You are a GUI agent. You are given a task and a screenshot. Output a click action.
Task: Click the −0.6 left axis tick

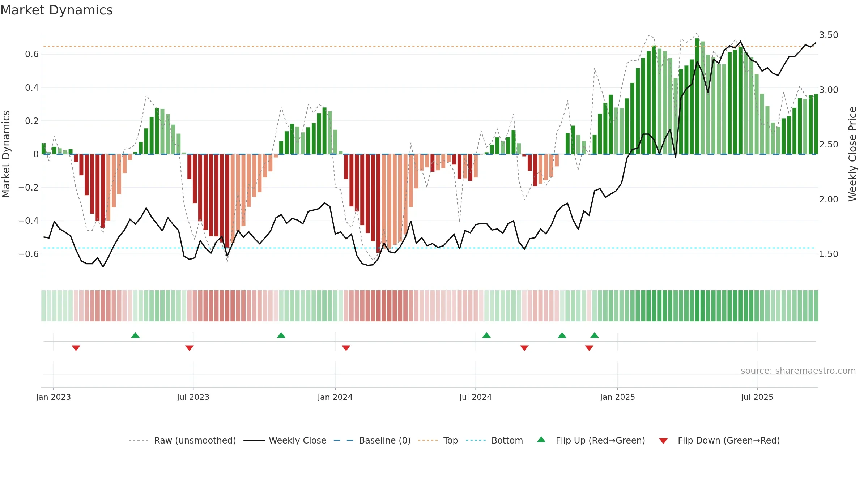[x=29, y=254]
